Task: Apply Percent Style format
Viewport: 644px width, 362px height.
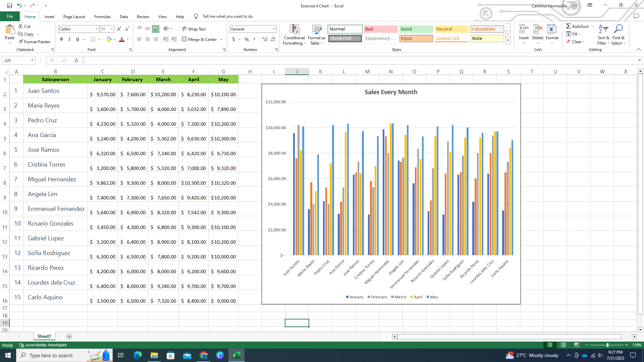Action: 247,39
